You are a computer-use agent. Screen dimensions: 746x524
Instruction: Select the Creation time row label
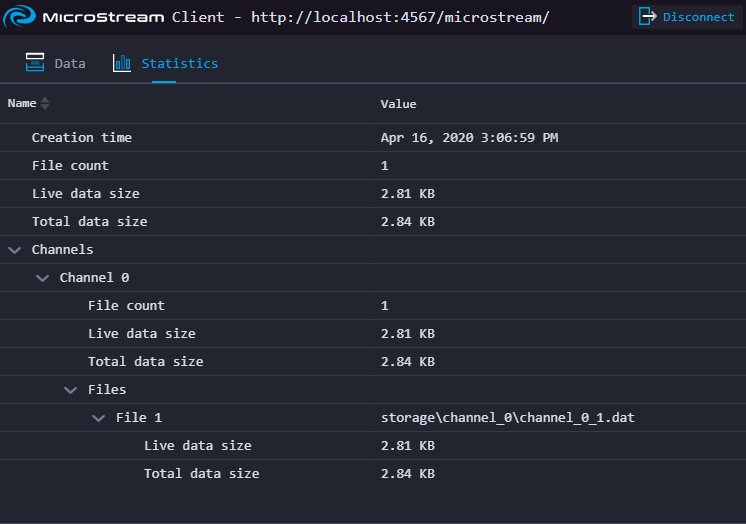(82, 138)
